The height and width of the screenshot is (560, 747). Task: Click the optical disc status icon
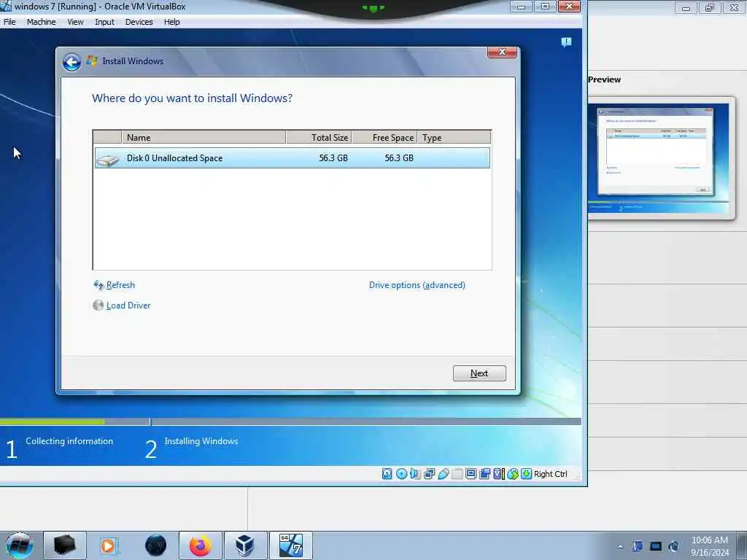click(x=401, y=474)
